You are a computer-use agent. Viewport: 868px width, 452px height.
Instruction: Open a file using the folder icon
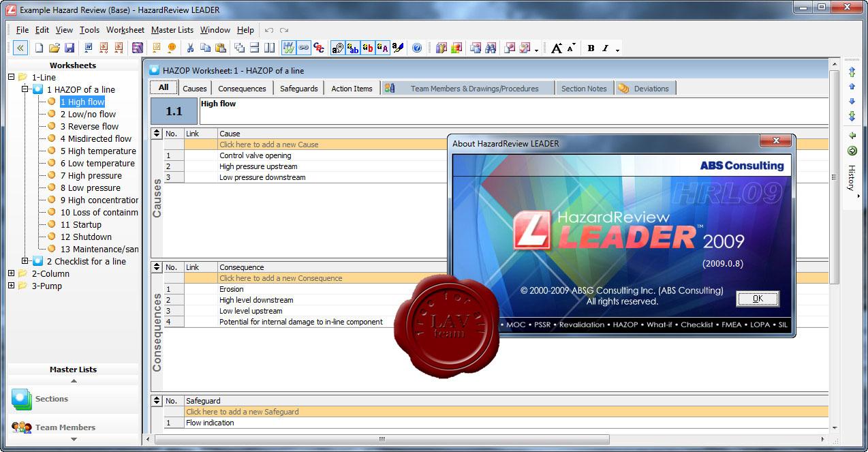coord(54,48)
